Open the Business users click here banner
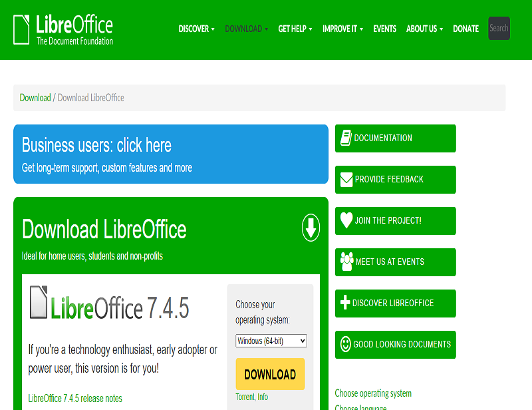532x410 pixels. coord(171,154)
